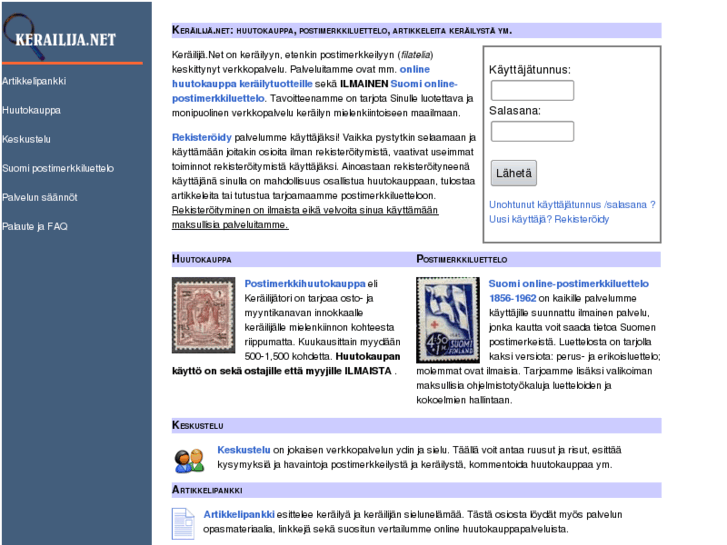Click the blue Finnish flag stamp thumbnail
This screenshot has height=545, width=727.
point(448,320)
